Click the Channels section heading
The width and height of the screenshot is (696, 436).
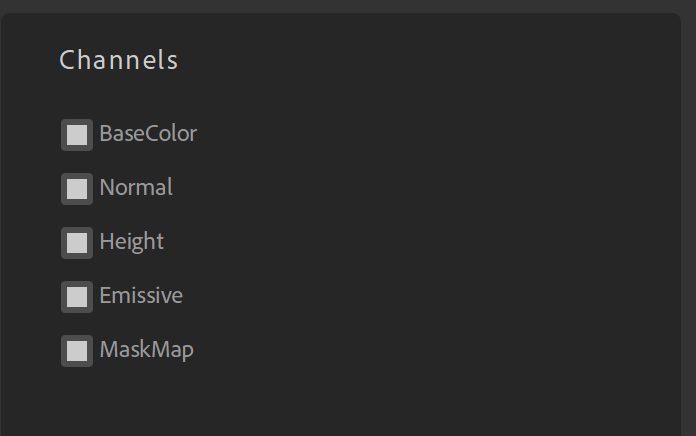119,60
